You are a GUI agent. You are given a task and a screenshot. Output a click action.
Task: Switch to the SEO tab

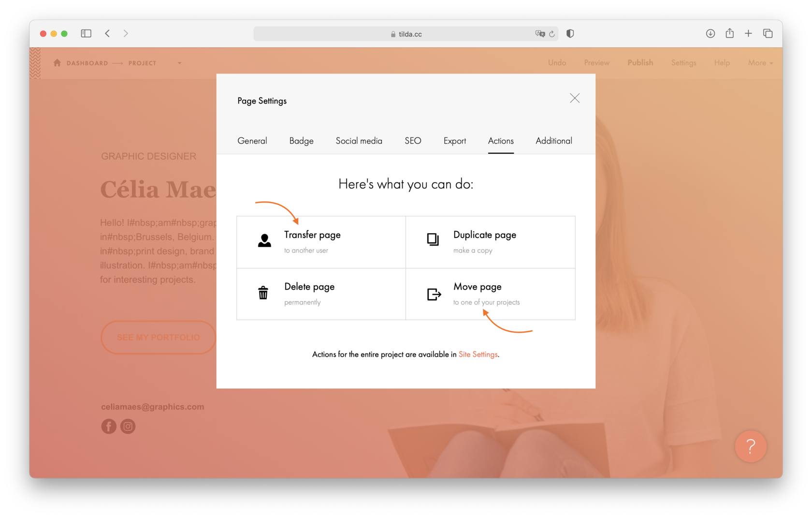[412, 141]
